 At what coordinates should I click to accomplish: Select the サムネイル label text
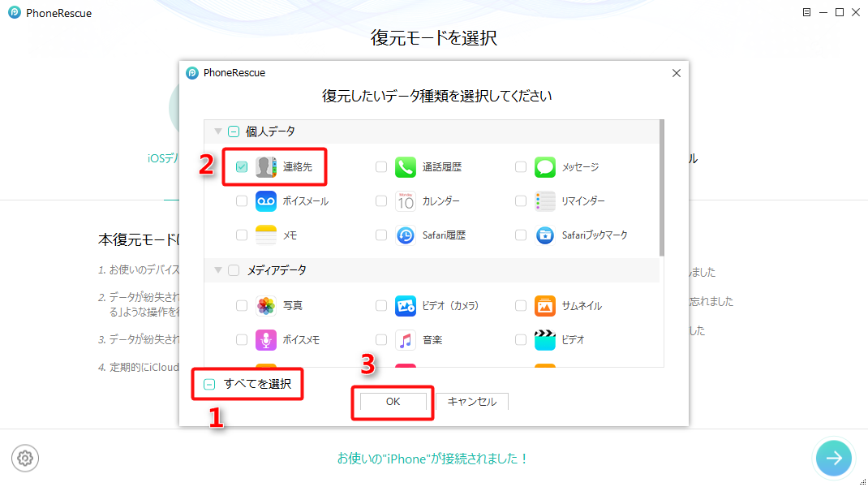pyautogui.click(x=582, y=305)
